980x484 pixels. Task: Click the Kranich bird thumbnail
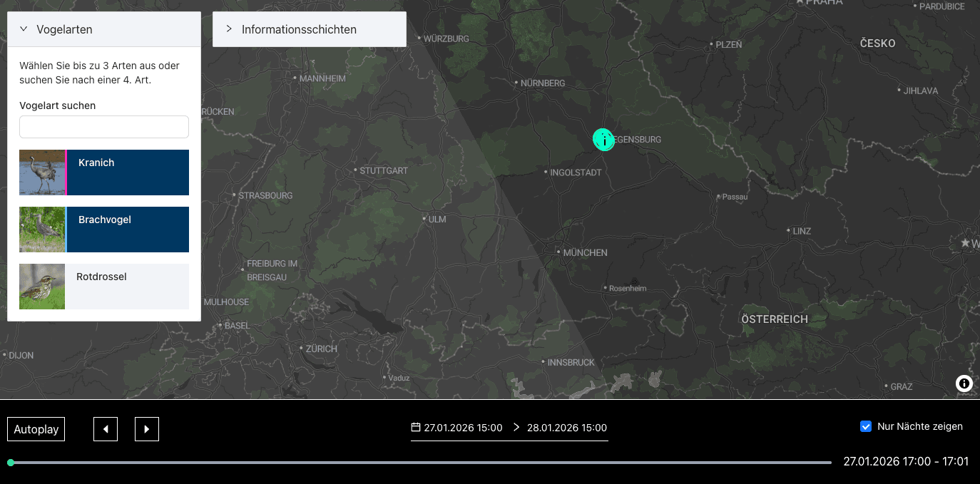tap(42, 173)
